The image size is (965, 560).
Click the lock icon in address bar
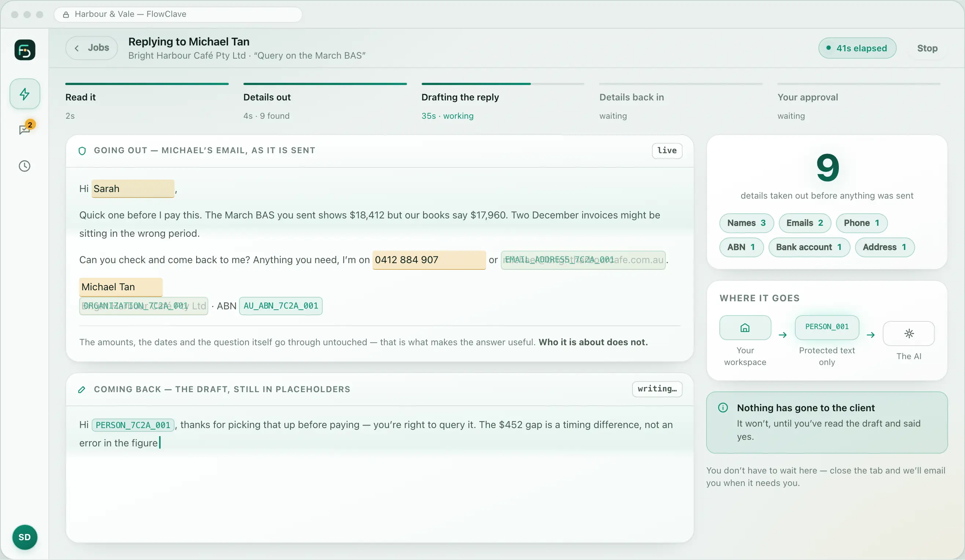tap(66, 15)
